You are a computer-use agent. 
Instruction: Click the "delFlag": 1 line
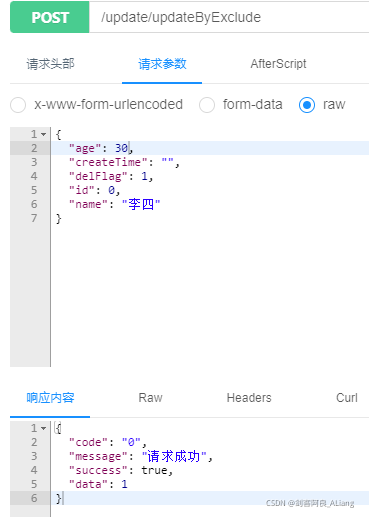click(210, 176)
